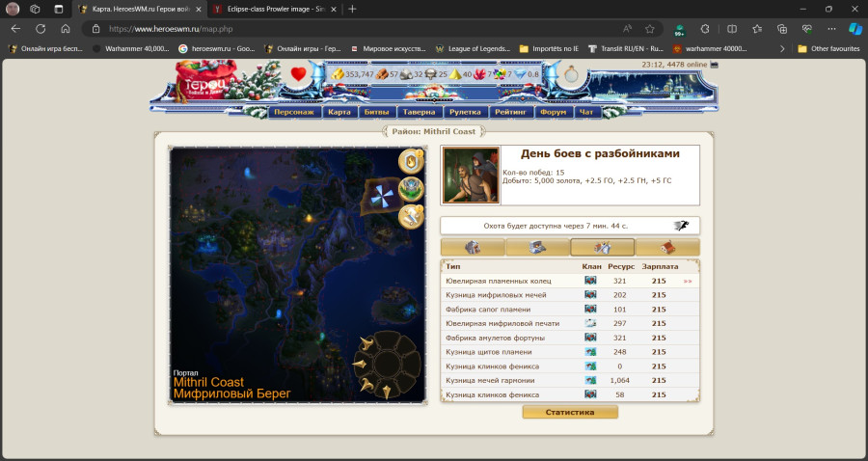The image size is (868, 461).
Task: Click the Тип column header
Action: tap(453, 266)
